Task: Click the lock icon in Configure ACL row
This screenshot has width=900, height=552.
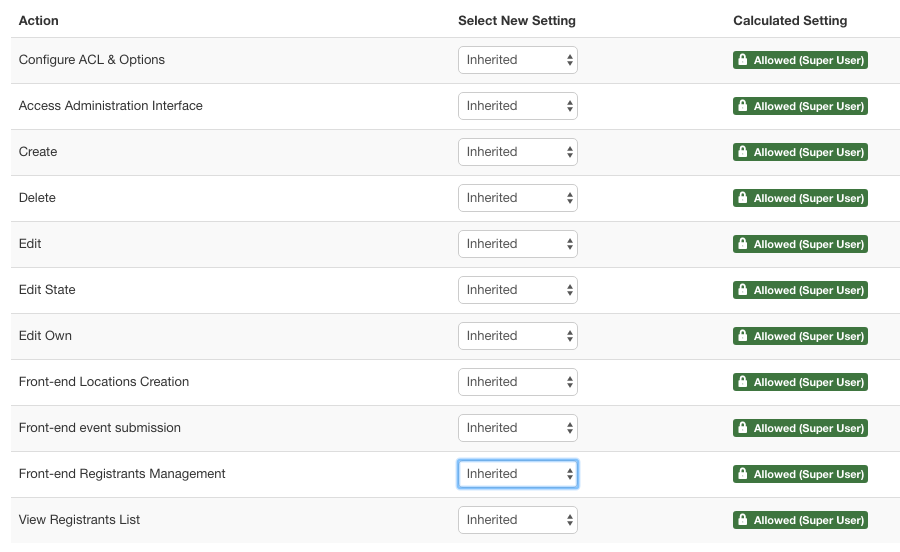Action: pyautogui.click(x=743, y=60)
